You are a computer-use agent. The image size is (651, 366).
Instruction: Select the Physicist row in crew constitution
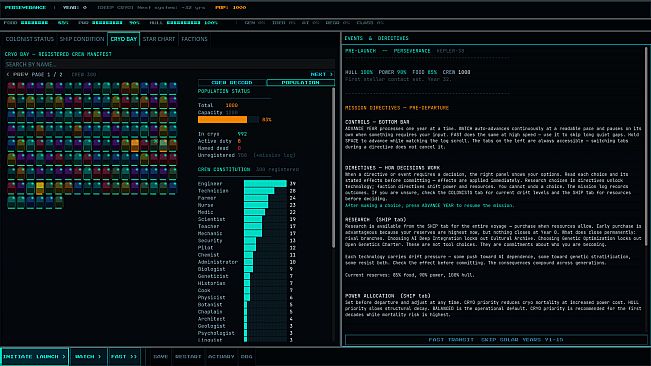[x=247, y=297]
